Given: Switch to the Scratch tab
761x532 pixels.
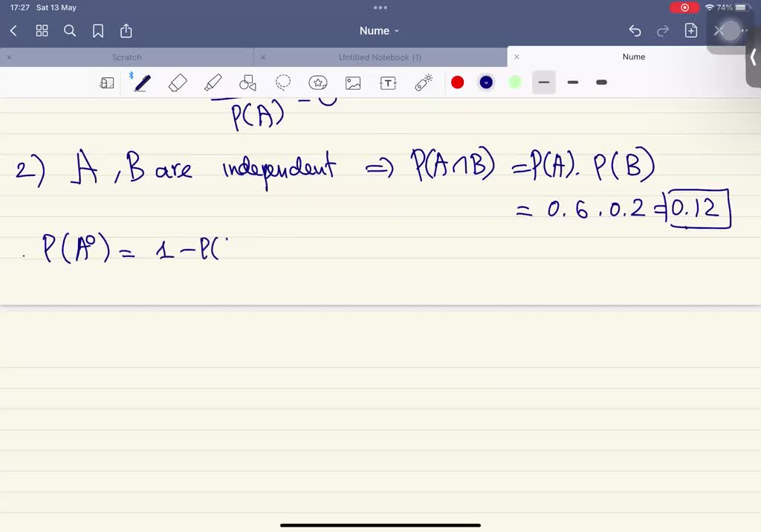Looking at the screenshot, I should click(126, 56).
